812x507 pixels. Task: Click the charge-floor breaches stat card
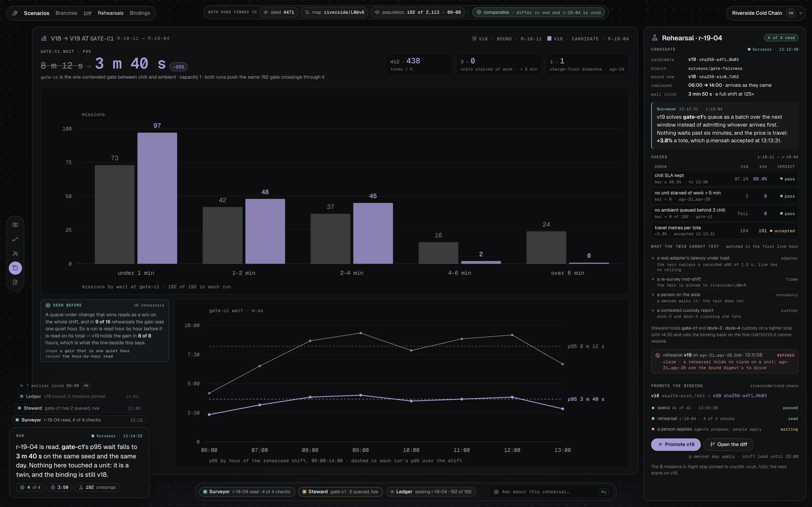[587, 64]
